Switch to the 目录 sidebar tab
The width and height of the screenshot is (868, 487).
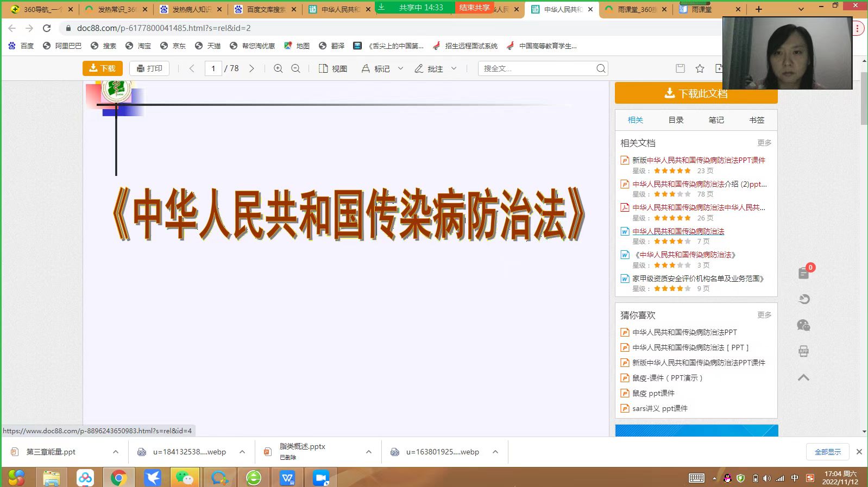click(676, 120)
